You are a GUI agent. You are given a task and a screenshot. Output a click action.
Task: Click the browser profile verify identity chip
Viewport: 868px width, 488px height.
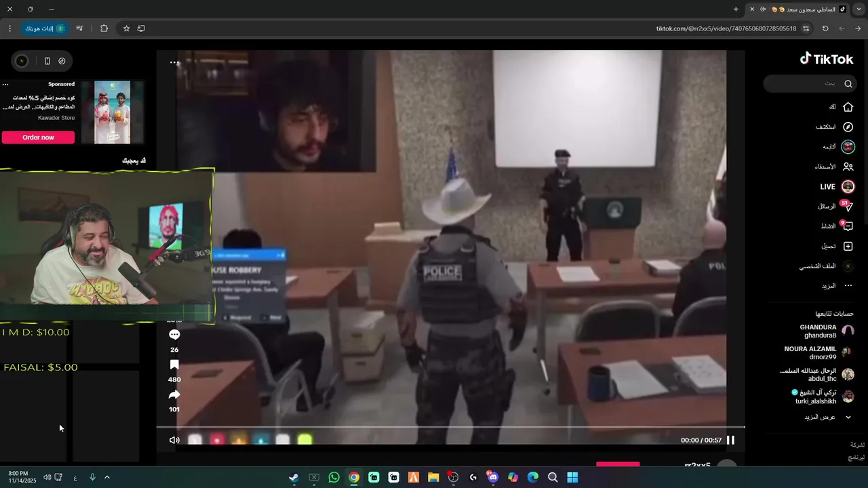pyautogui.click(x=45, y=28)
